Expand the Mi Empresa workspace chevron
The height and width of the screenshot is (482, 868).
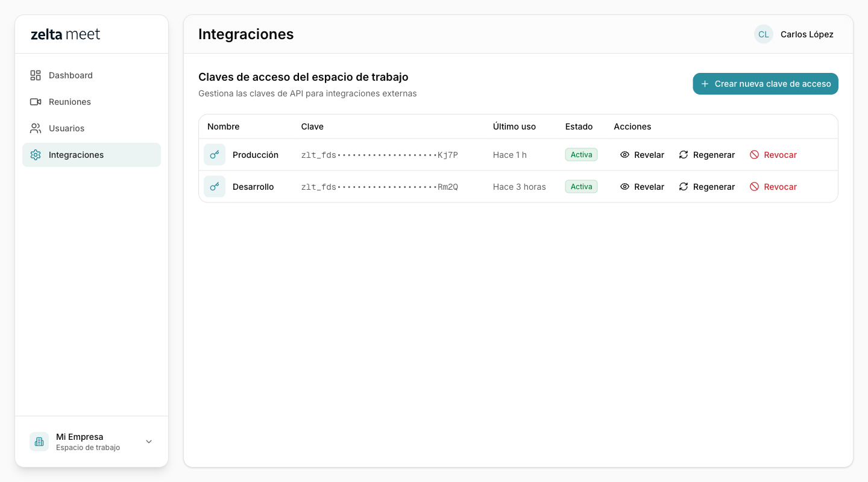coord(149,442)
